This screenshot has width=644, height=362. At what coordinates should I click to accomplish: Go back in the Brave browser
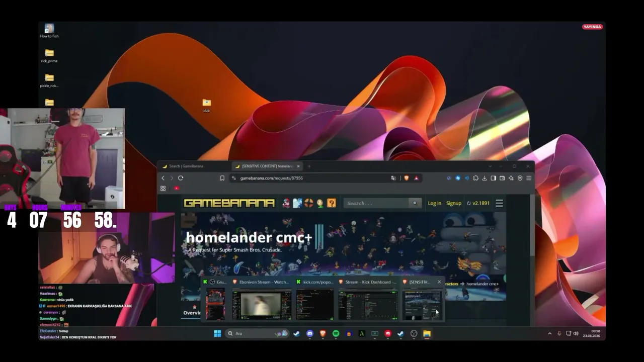163,178
